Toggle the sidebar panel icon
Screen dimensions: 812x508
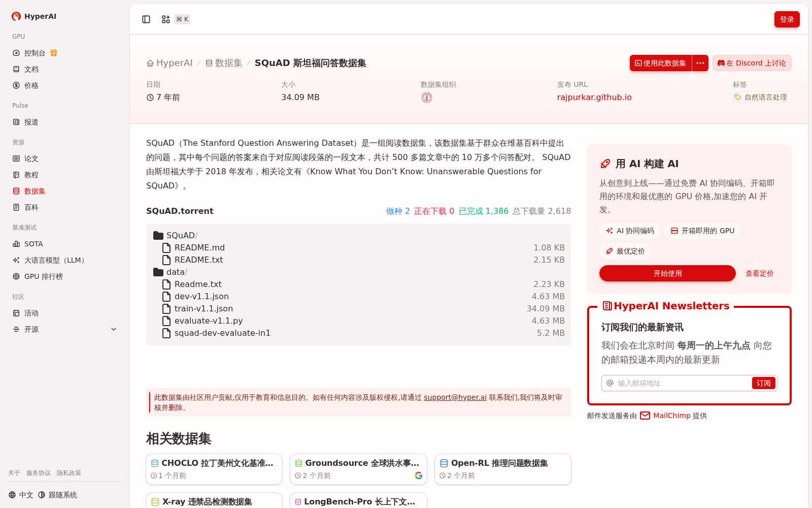[x=146, y=19]
